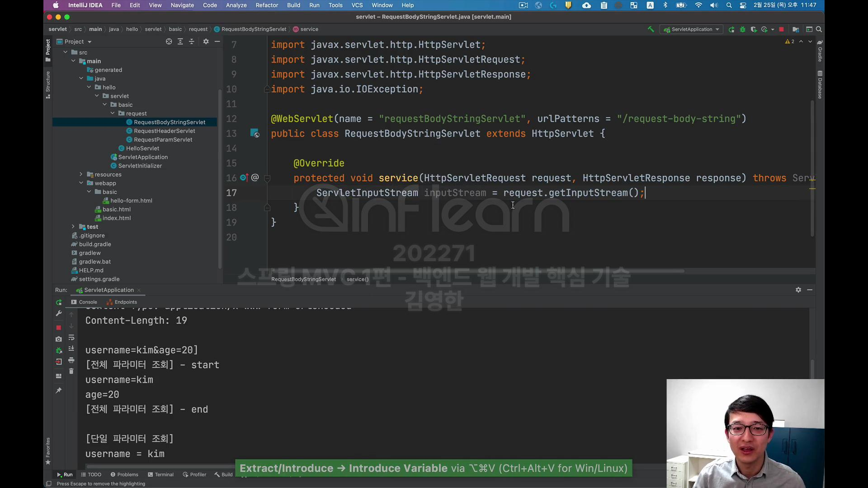Rerun icon in the Run panel sidebar

[x=58, y=302]
